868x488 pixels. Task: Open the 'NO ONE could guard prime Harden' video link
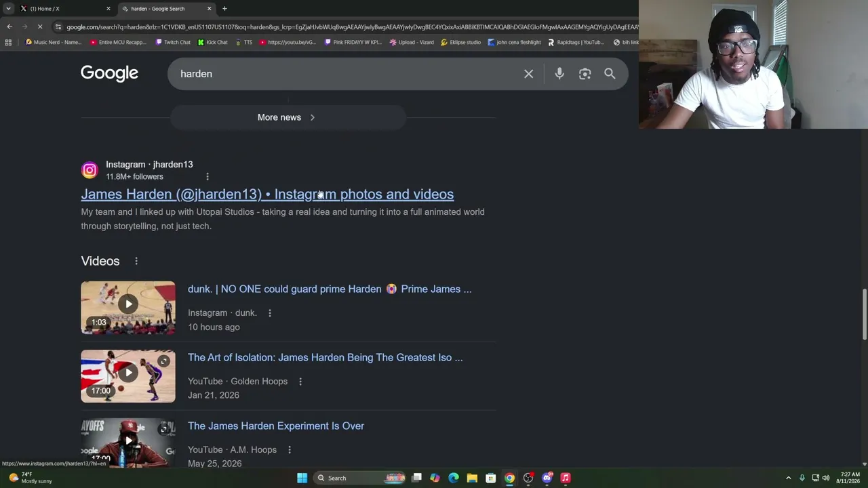(330, 289)
